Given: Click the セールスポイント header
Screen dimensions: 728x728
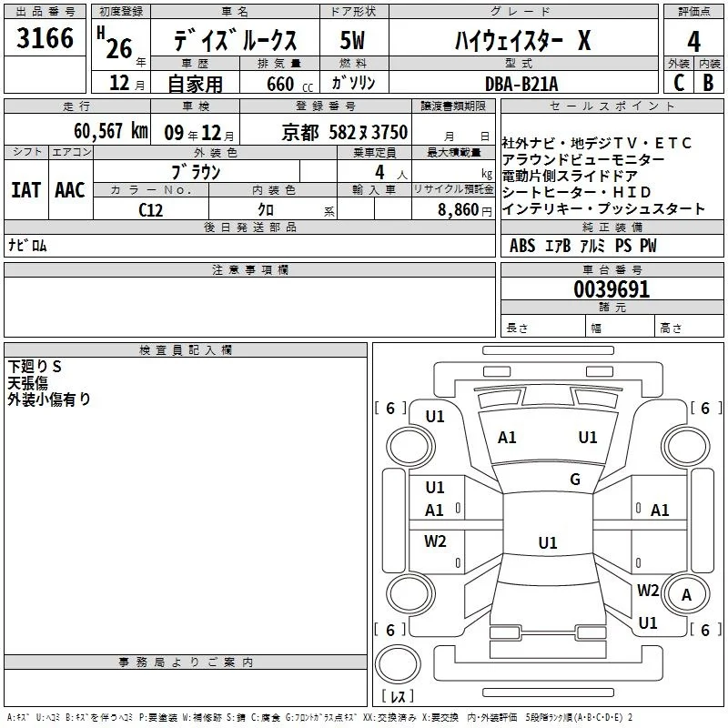Looking at the screenshot, I should coord(612,106).
